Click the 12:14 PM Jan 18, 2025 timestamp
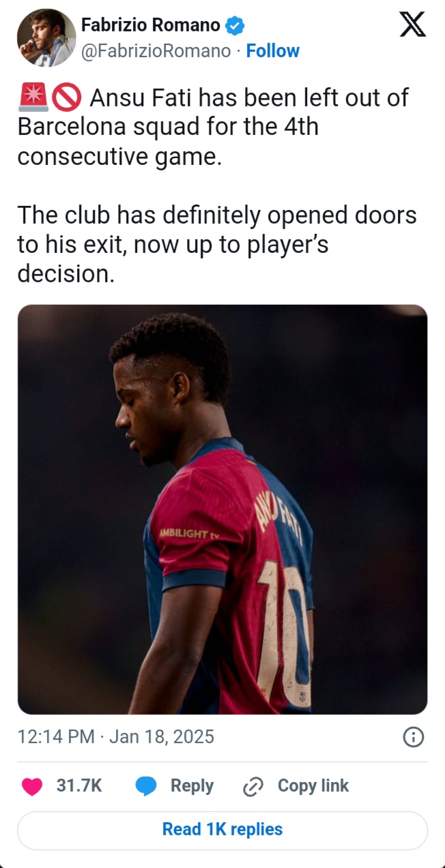 [116, 737]
